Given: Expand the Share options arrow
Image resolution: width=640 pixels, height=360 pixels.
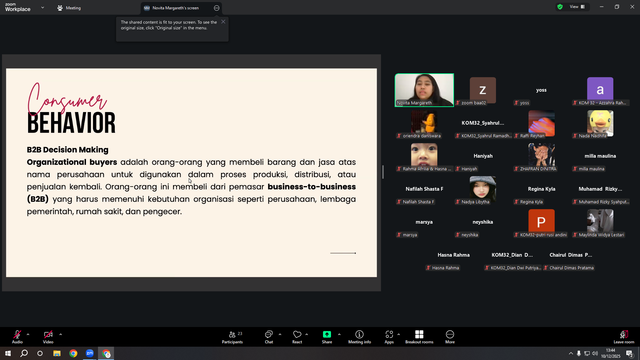Looking at the screenshot, I should pyautogui.click(x=339, y=334).
